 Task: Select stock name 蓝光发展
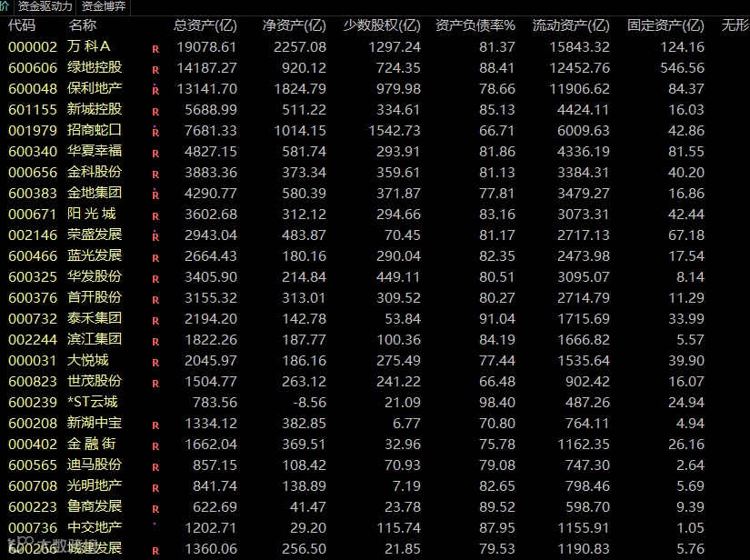(x=95, y=255)
